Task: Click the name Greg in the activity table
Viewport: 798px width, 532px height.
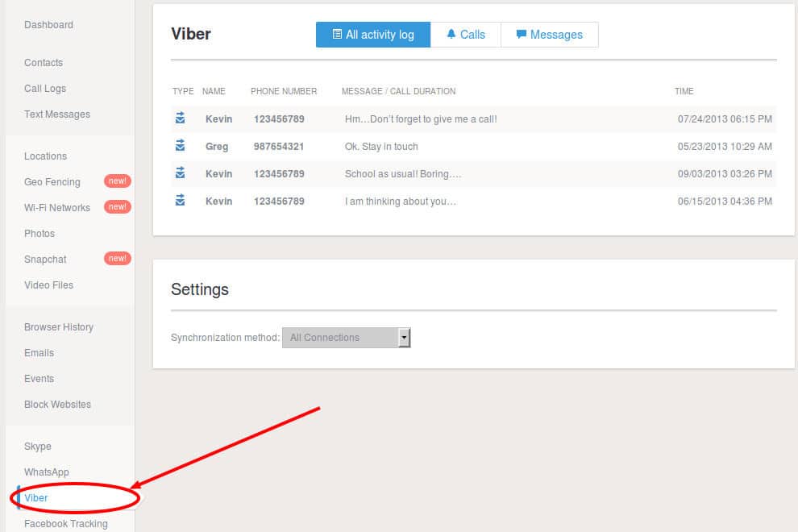Action: click(217, 147)
